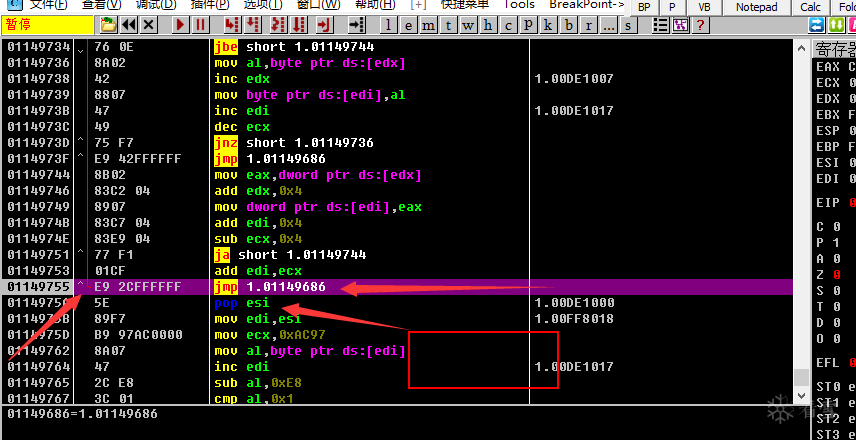This screenshot has height=440, width=856.
Task: Launch Calc from the toolbar button
Action: (x=810, y=7)
